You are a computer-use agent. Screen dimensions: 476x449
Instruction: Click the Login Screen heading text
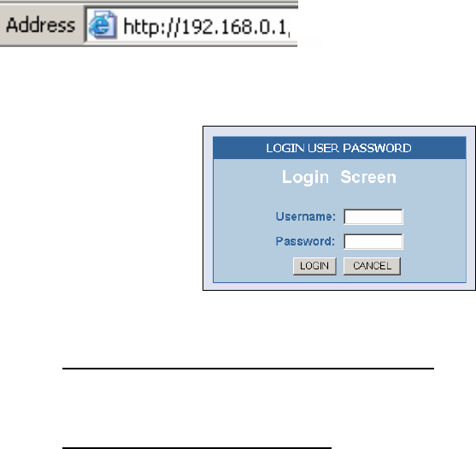pyautogui.click(x=339, y=177)
